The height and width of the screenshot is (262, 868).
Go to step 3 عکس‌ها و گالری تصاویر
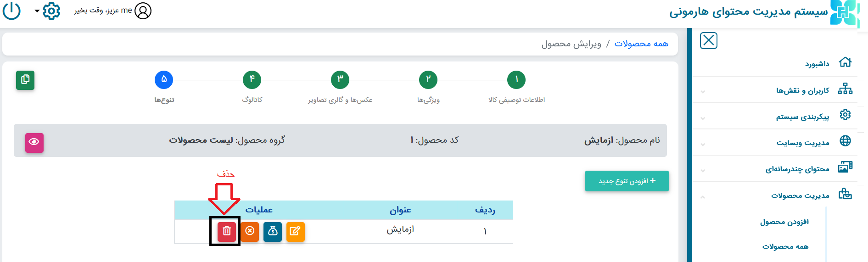tap(340, 80)
